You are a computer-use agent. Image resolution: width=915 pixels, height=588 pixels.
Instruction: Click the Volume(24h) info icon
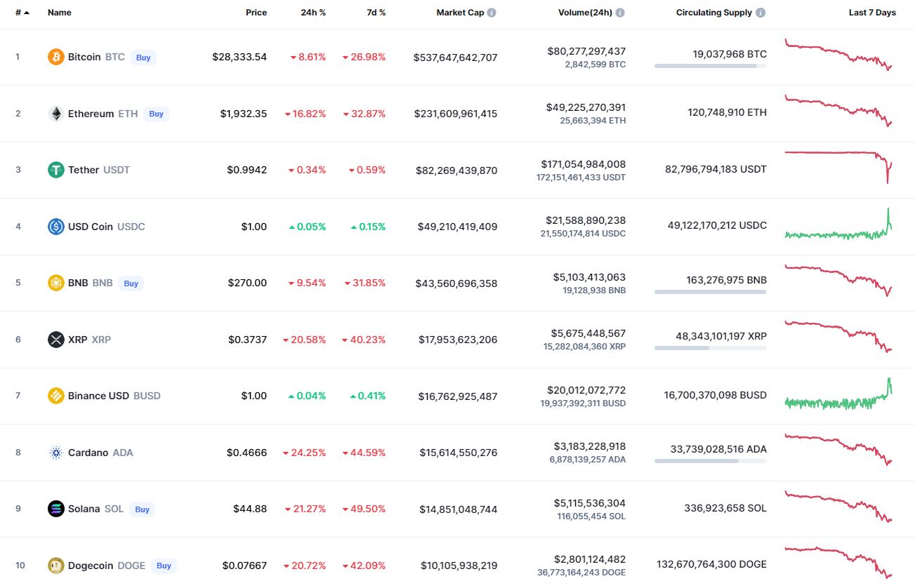pos(620,13)
